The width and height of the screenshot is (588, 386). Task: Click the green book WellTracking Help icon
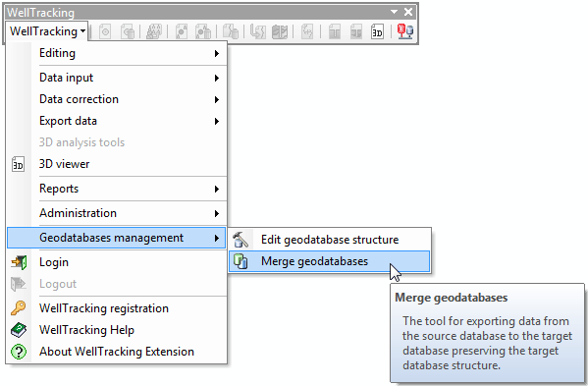click(19, 330)
